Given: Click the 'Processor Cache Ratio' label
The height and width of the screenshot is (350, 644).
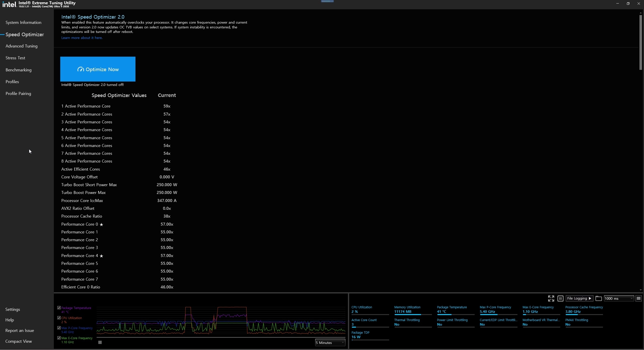Looking at the screenshot, I should click(x=82, y=216).
